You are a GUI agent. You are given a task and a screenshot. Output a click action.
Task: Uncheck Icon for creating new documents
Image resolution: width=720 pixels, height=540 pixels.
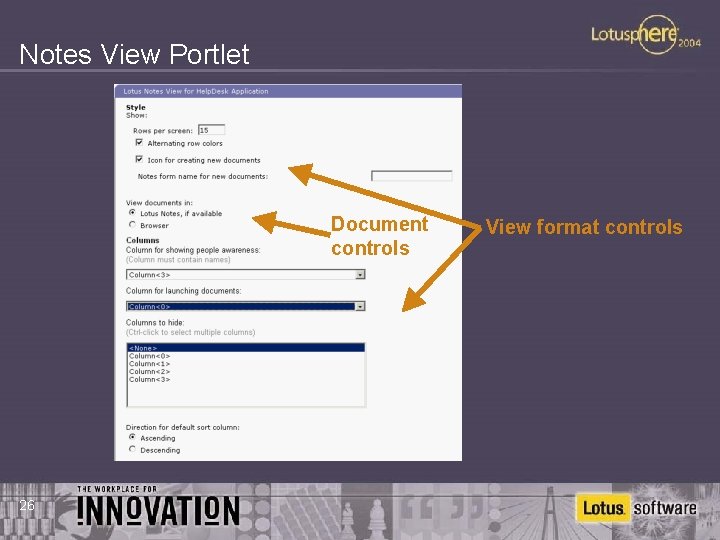[139, 159]
